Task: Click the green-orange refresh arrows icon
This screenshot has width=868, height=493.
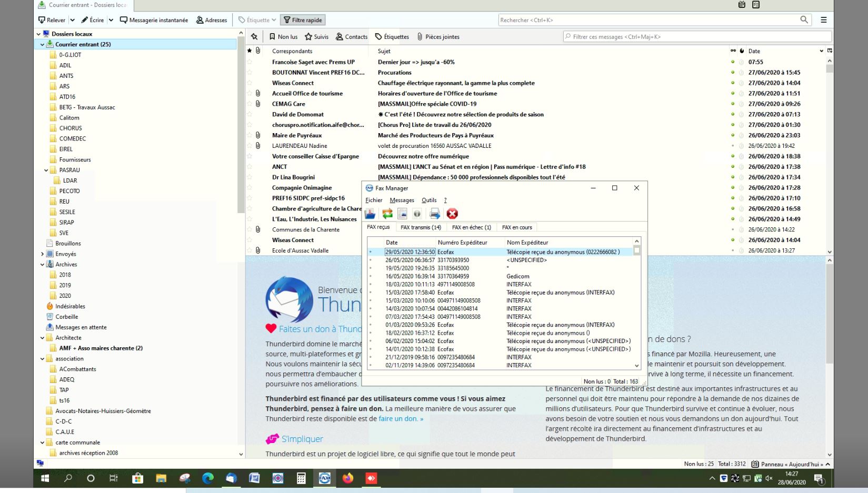Action: click(387, 214)
